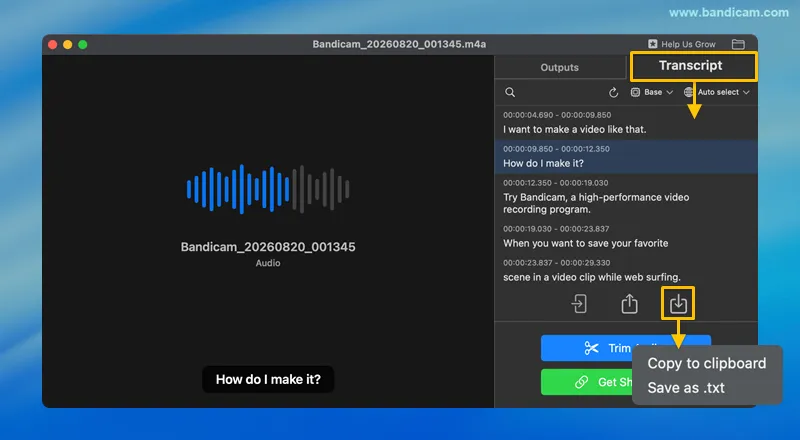Open the Auto select language dropdown
800x440 pixels.
[717, 92]
